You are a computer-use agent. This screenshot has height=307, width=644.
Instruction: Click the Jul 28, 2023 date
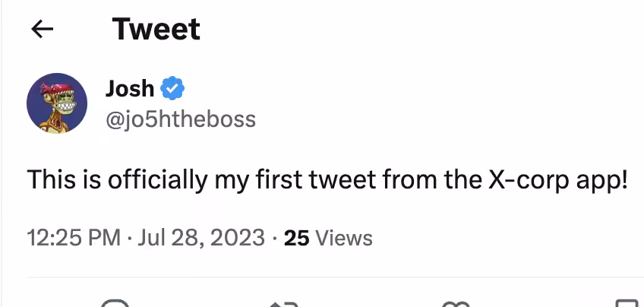click(200, 238)
